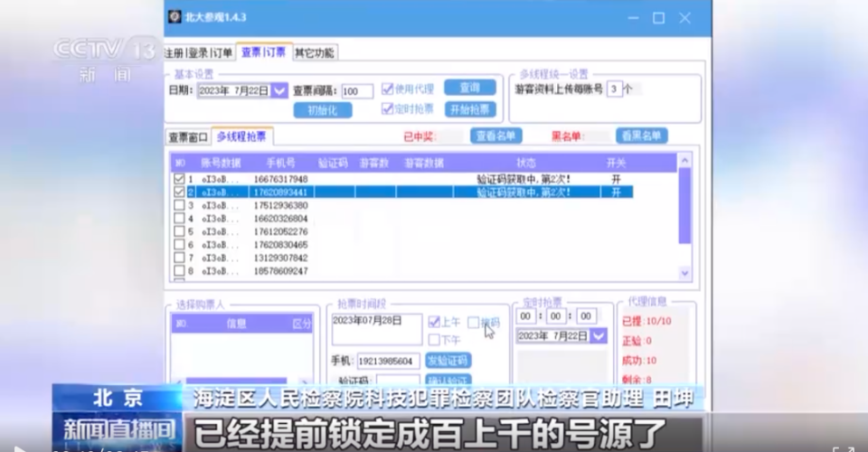Click the account list scroll up arrow

[684, 161]
